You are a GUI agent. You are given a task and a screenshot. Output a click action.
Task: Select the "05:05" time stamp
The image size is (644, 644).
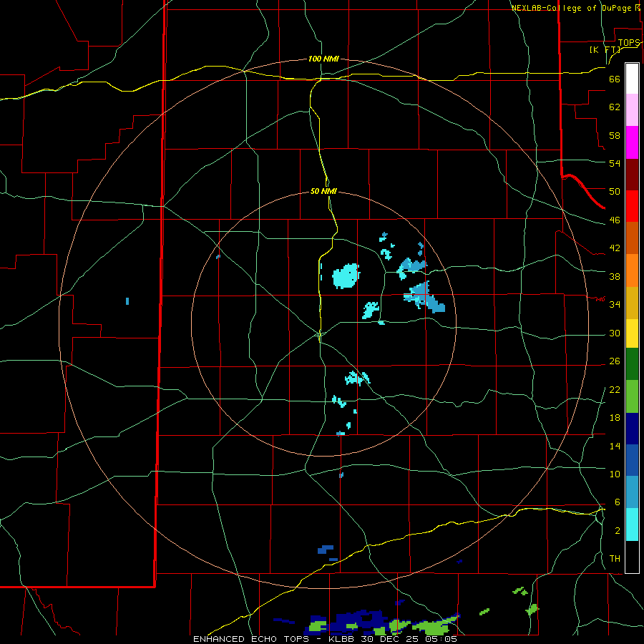point(441,639)
